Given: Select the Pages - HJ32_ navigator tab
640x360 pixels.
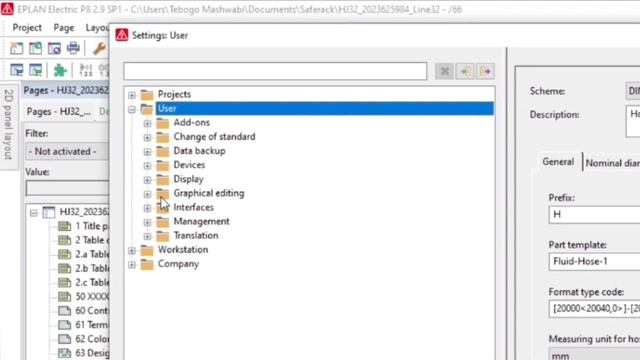Looking at the screenshot, I should pyautogui.click(x=58, y=111).
